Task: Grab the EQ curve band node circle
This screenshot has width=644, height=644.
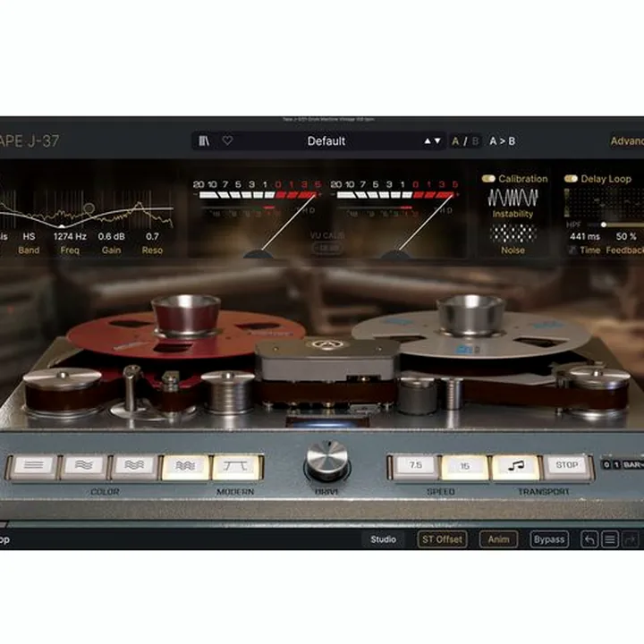Action: coord(89,208)
